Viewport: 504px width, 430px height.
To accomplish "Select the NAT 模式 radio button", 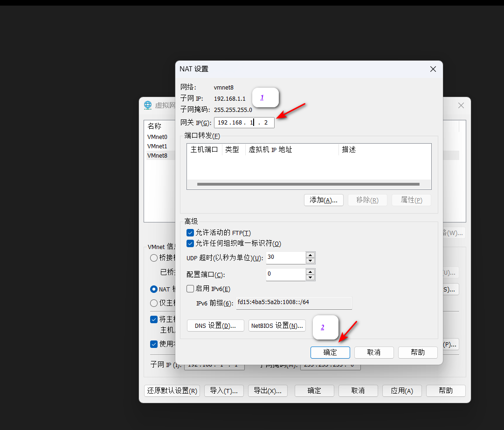I will point(154,289).
